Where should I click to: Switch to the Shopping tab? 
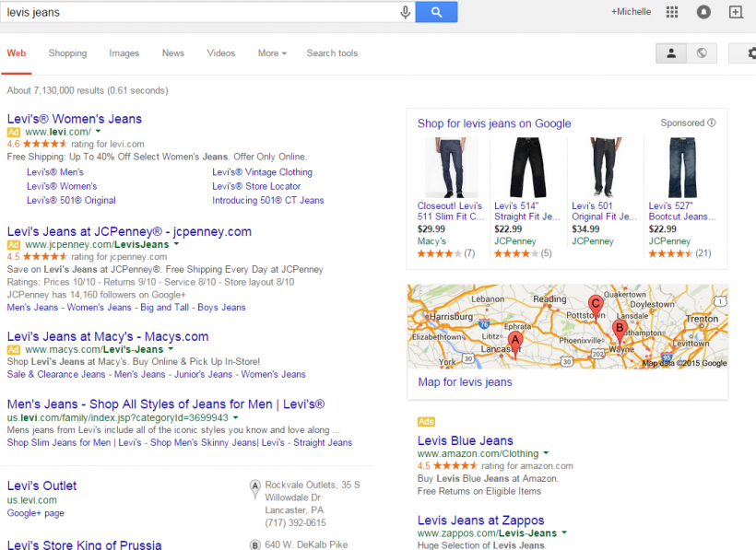(x=67, y=53)
